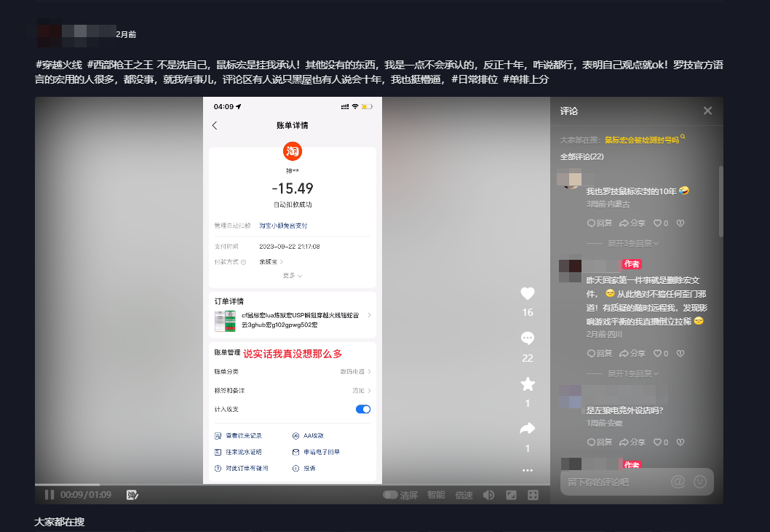This screenshot has width=770, height=532.
Task: Click the 作者 badge beside 昨天回家 comment
Action: (x=632, y=264)
